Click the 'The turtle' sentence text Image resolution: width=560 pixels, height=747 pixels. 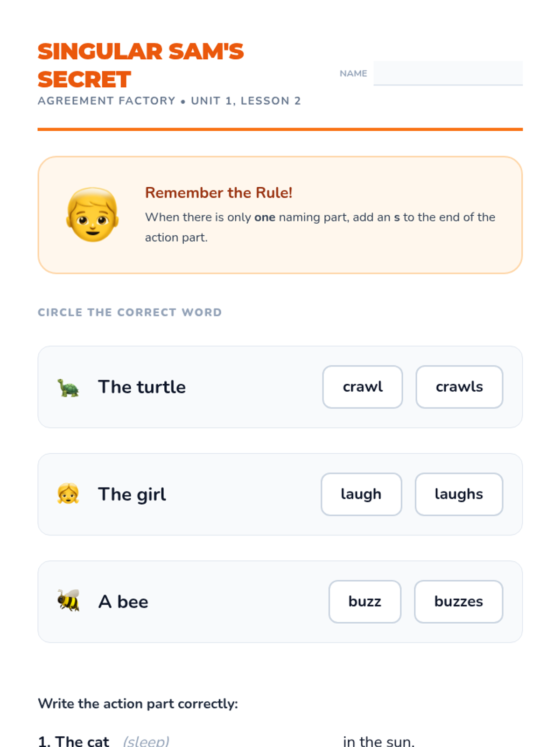[x=142, y=387]
